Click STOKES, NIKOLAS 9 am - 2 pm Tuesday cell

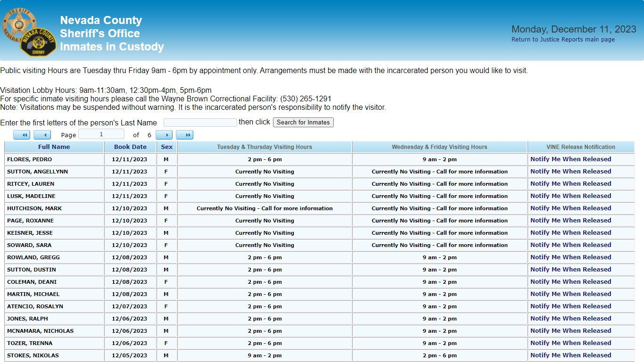(x=264, y=355)
